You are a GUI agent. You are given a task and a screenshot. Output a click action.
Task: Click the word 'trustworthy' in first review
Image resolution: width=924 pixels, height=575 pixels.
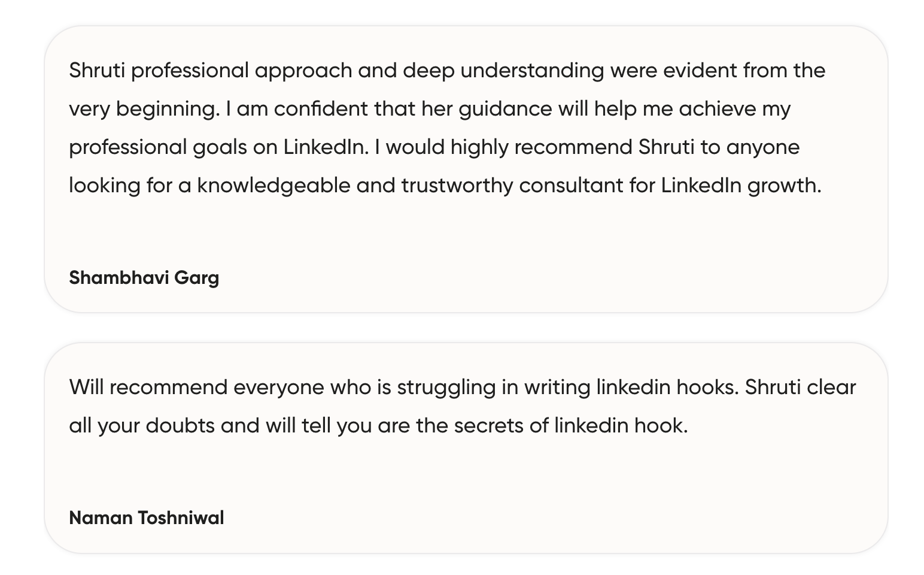pos(457,186)
